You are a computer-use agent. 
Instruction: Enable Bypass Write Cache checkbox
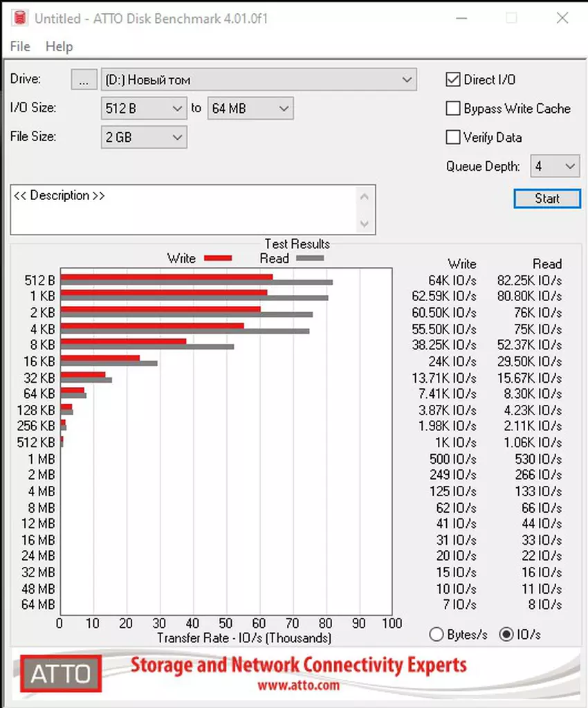point(453,109)
